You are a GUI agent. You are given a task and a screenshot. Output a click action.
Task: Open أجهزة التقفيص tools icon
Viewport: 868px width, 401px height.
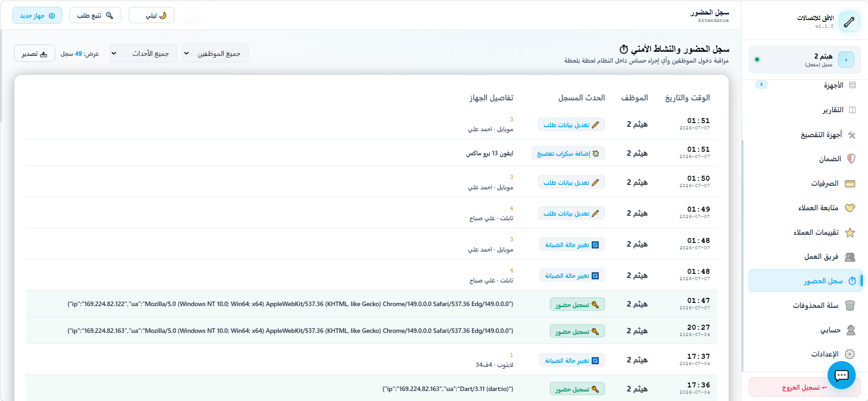(x=852, y=135)
